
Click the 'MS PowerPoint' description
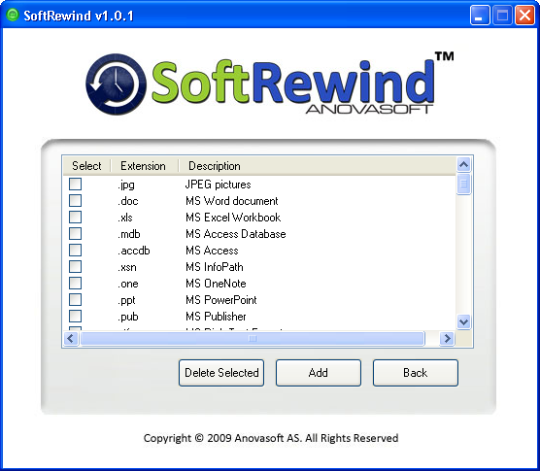(x=221, y=300)
